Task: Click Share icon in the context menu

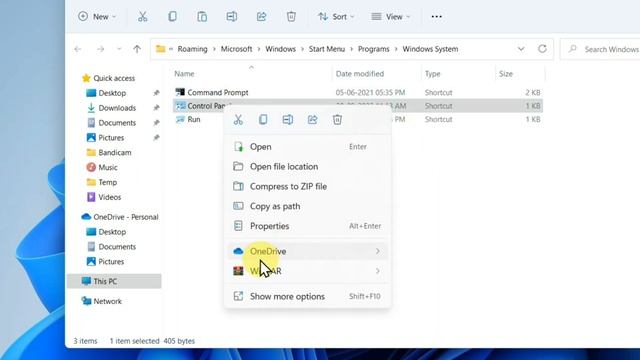Action: pos(312,120)
